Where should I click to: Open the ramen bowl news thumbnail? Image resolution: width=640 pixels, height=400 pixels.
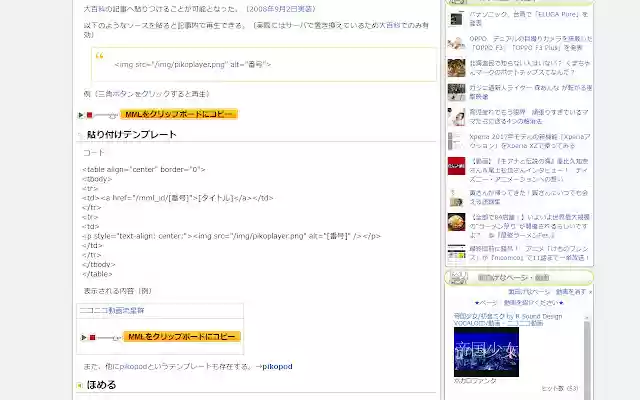click(456, 222)
